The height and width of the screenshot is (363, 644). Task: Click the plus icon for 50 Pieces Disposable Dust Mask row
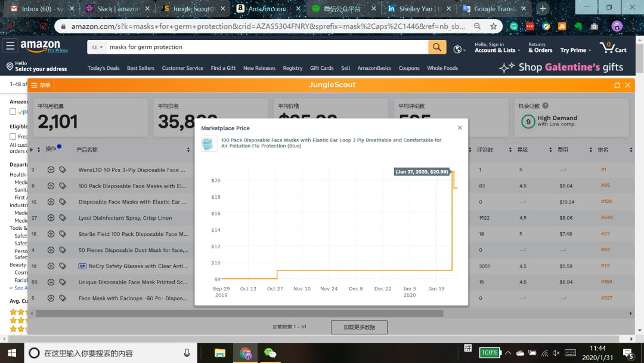[x=51, y=250]
